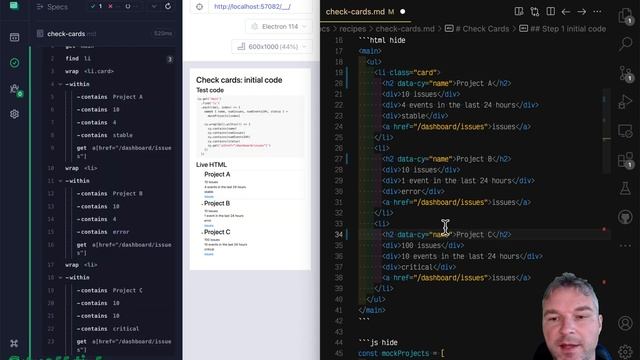The image size is (640, 360).
Task: Open VS Code Accounts icon
Action: point(625,323)
